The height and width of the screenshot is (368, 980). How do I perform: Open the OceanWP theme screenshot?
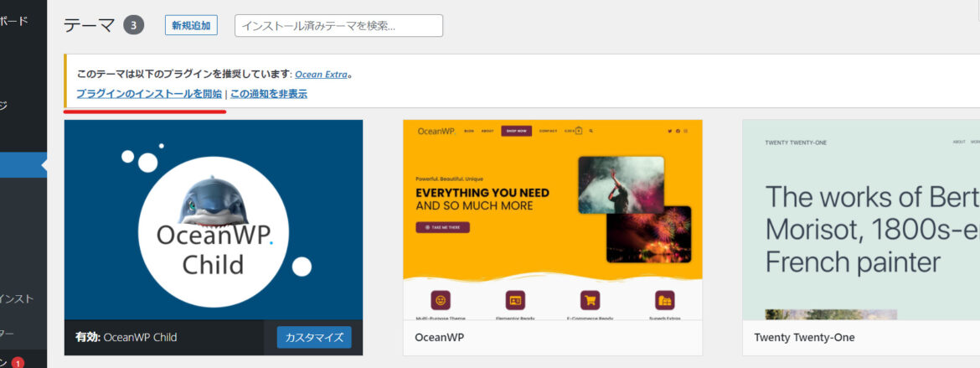pyautogui.click(x=553, y=220)
